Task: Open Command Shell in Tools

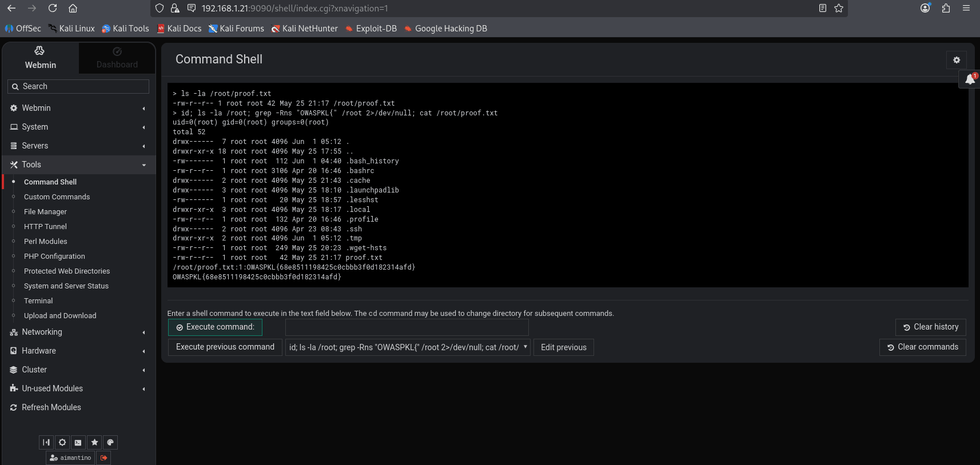Action: point(50,182)
